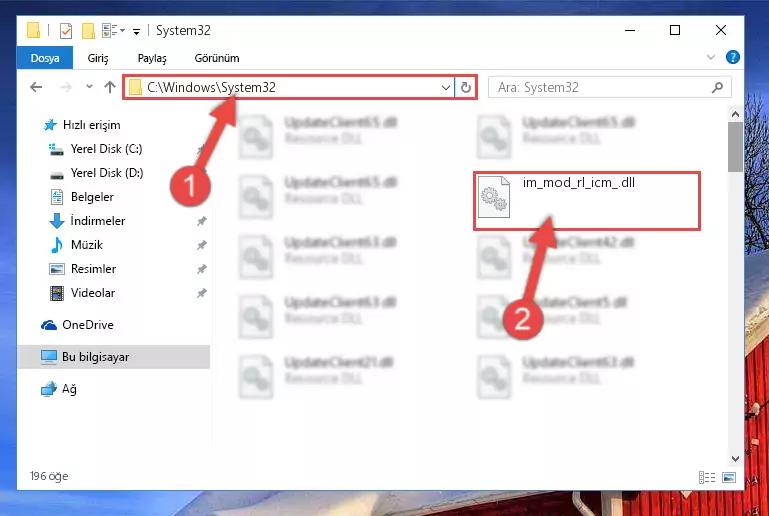
Task: Select the im_mod_rl_icm_.dll file
Action: [587, 201]
